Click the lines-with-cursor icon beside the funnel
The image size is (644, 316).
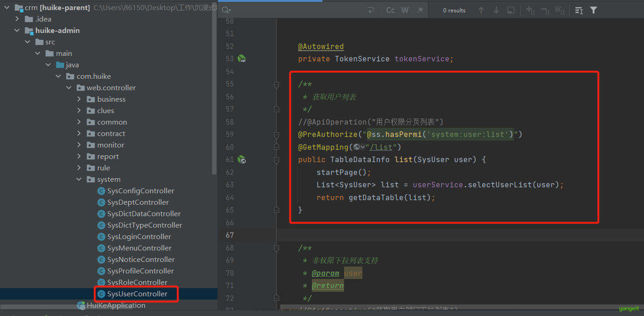pos(579,10)
